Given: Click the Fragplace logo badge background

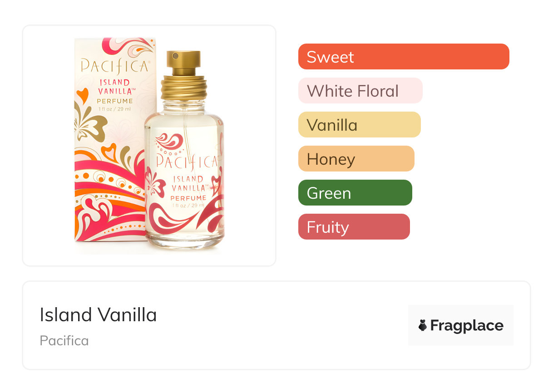Looking at the screenshot, I should [461, 325].
